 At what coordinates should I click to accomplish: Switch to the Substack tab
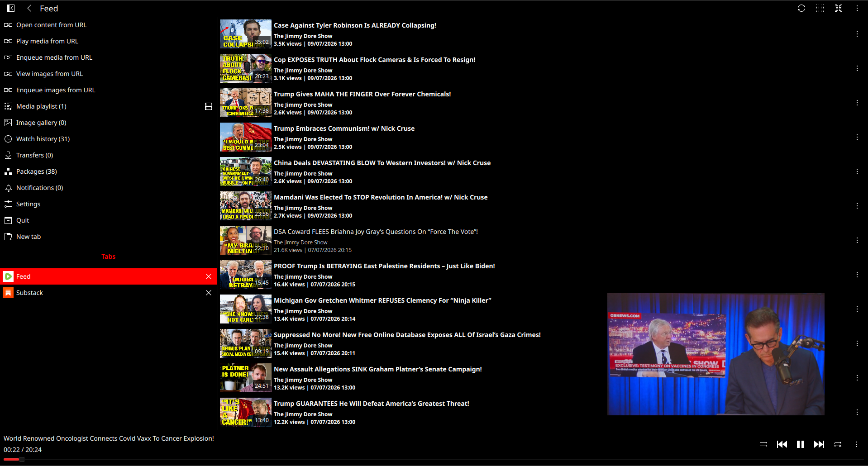(109, 293)
